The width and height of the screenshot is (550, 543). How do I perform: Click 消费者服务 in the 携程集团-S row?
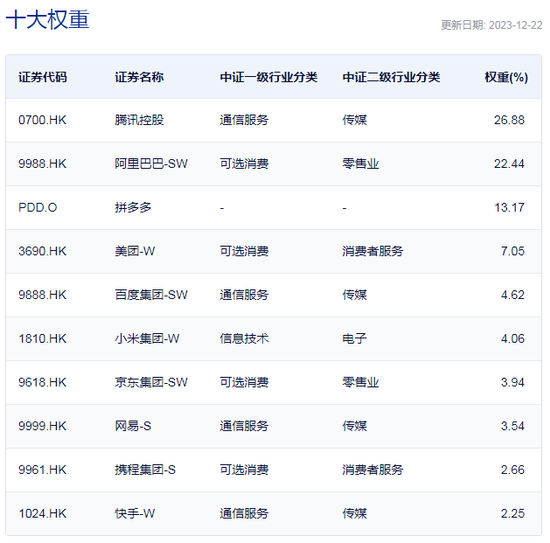[x=373, y=470]
